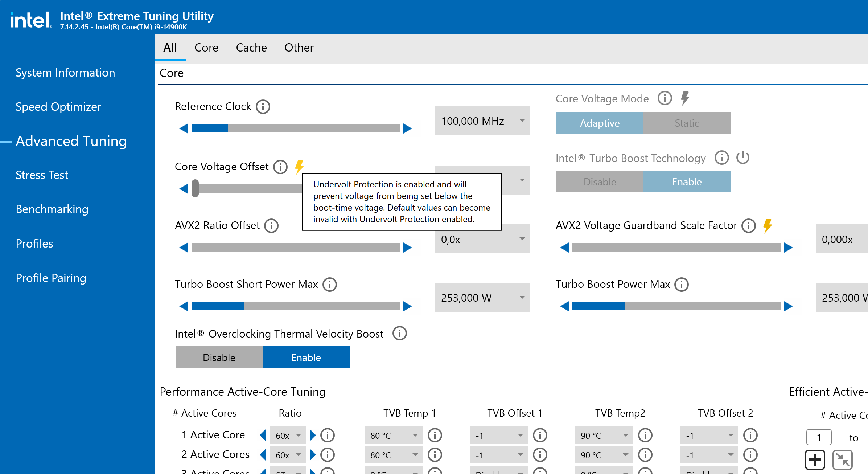Click the Core Voltage Offset lightning bolt icon
Image resolution: width=868 pixels, height=474 pixels.
pyautogui.click(x=299, y=167)
